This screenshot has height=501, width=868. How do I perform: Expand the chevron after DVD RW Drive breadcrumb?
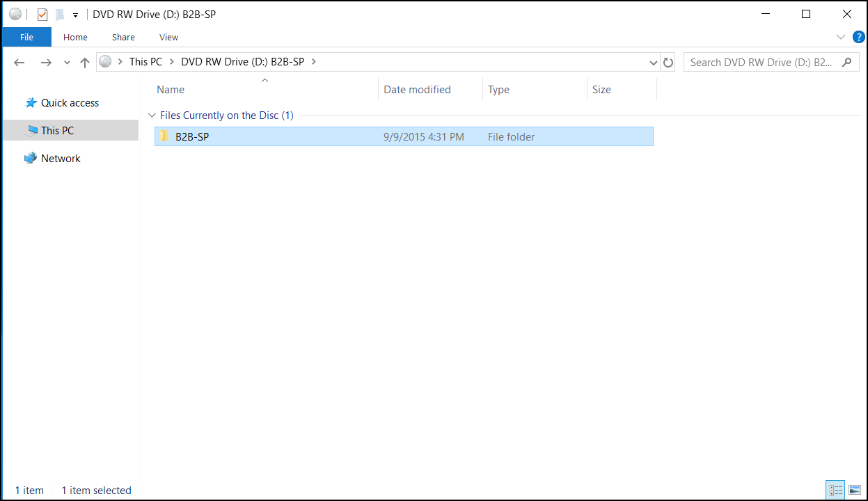tap(313, 61)
